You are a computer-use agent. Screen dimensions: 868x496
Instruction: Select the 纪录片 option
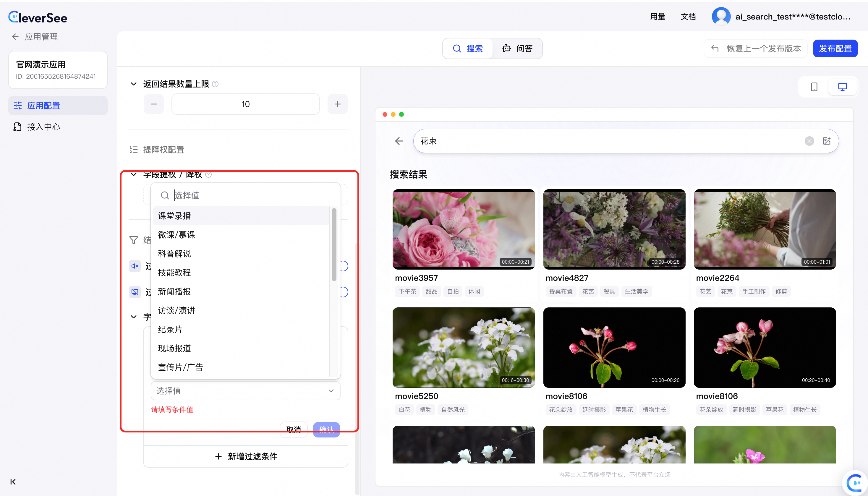[241, 329]
